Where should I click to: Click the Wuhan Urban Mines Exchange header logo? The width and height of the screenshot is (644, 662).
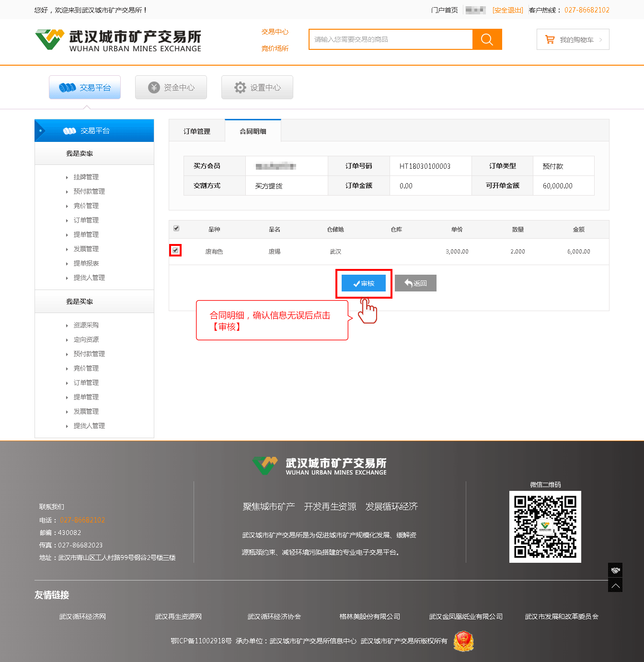118,40
